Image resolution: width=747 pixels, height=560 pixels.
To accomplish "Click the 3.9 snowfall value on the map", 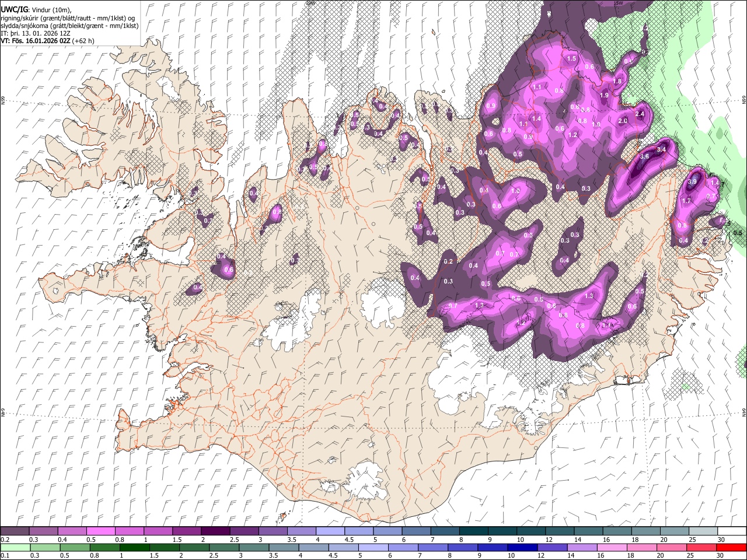I will point(693,182).
